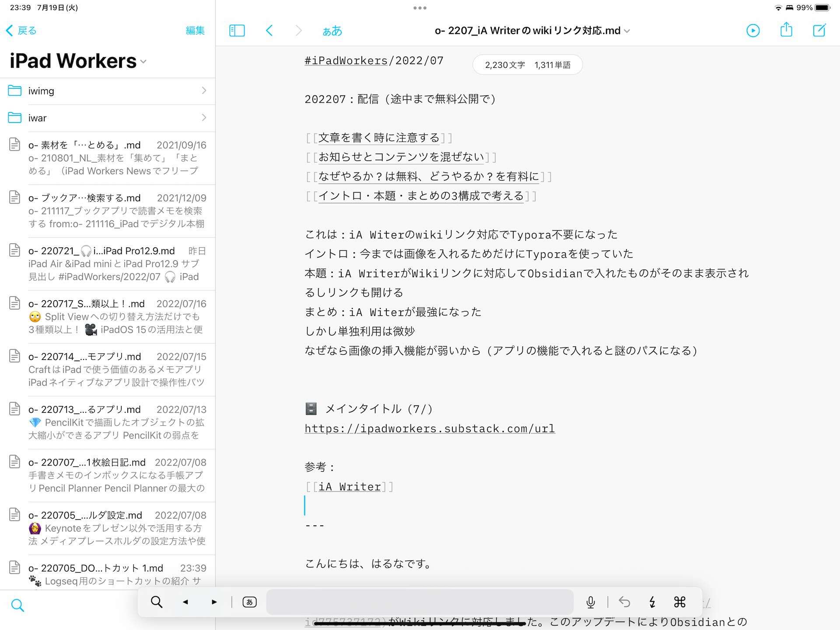Viewport: 840px width, 630px height.
Task: Open find in keyboard toolbar
Action: [157, 602]
